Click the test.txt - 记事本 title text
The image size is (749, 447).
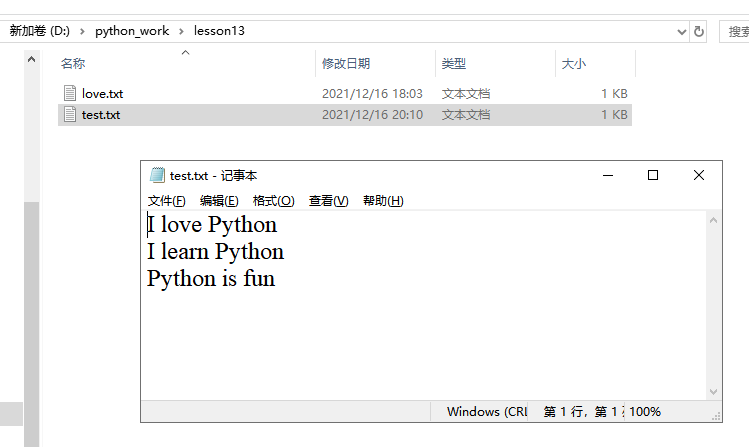tap(214, 176)
